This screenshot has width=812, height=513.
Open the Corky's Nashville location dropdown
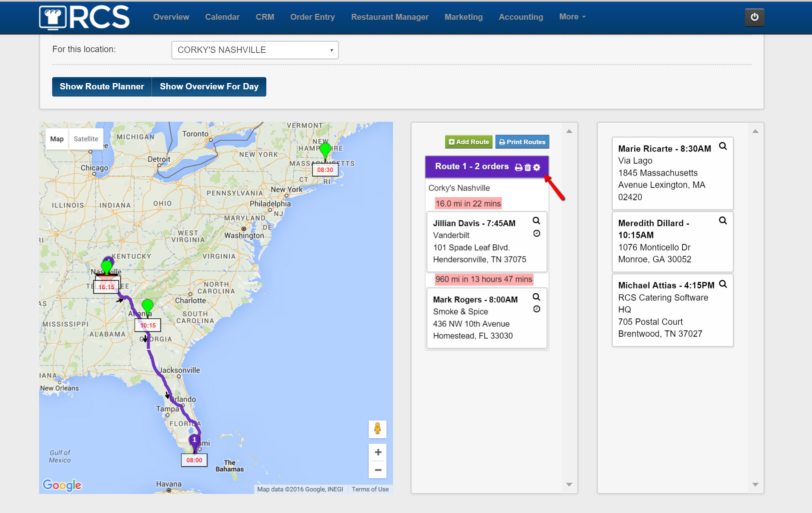click(x=255, y=50)
